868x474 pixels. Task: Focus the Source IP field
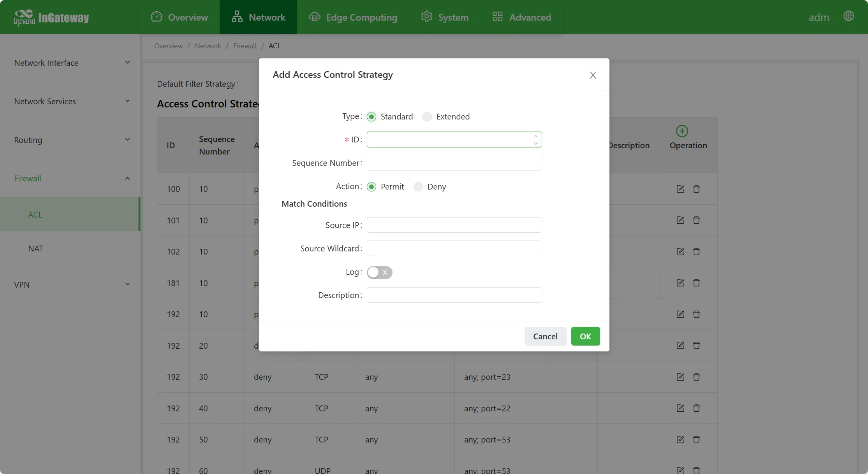click(x=454, y=225)
